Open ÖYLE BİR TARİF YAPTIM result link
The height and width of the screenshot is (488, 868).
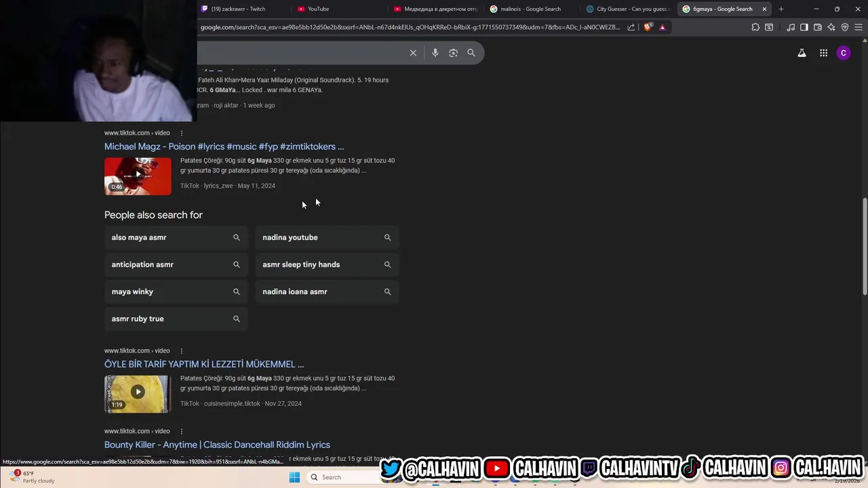tap(204, 364)
